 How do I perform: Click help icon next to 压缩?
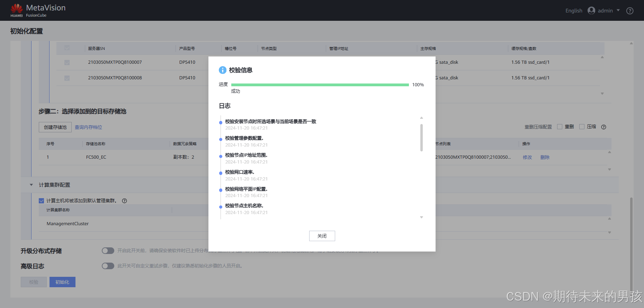(x=603, y=127)
